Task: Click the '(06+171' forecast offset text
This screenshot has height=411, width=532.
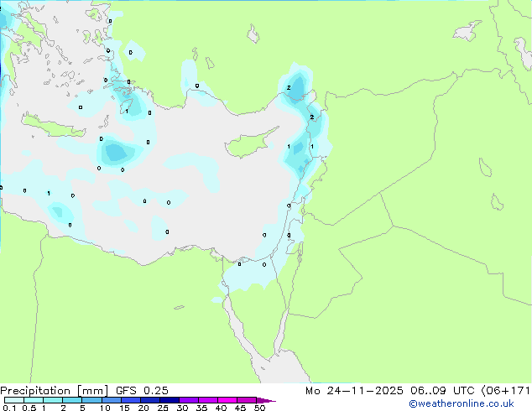Action: pos(505,391)
